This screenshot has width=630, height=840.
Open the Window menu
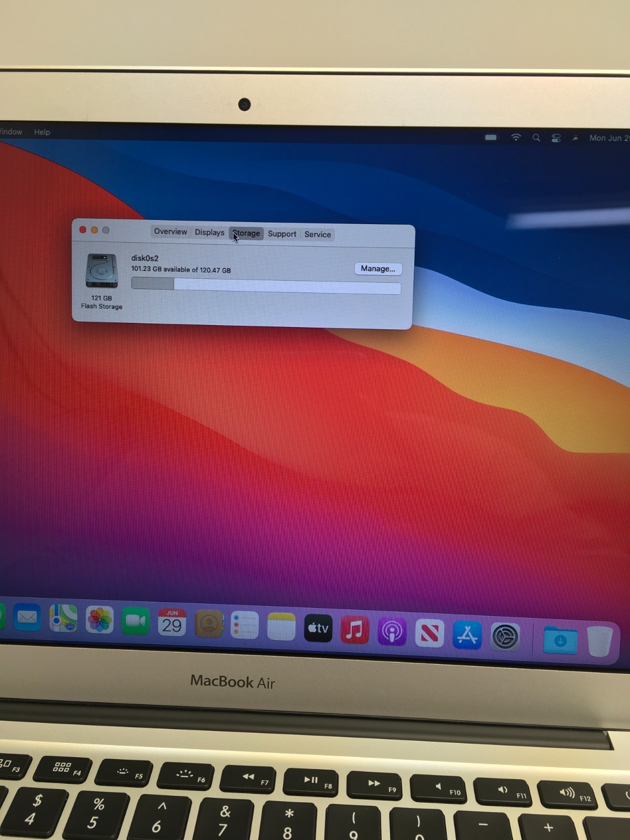(x=10, y=131)
